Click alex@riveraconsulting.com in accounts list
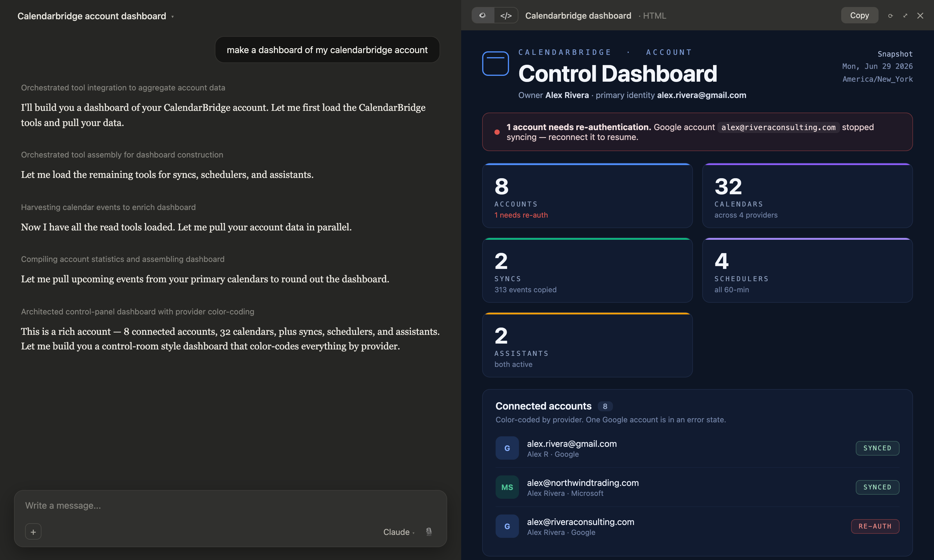Screen dimensions: 934x560 pos(580,522)
